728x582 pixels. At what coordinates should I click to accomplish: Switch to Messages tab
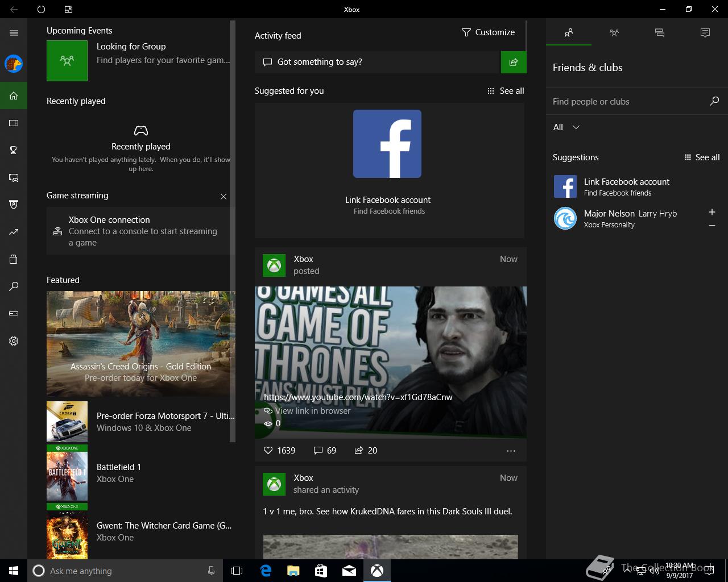tap(660, 33)
